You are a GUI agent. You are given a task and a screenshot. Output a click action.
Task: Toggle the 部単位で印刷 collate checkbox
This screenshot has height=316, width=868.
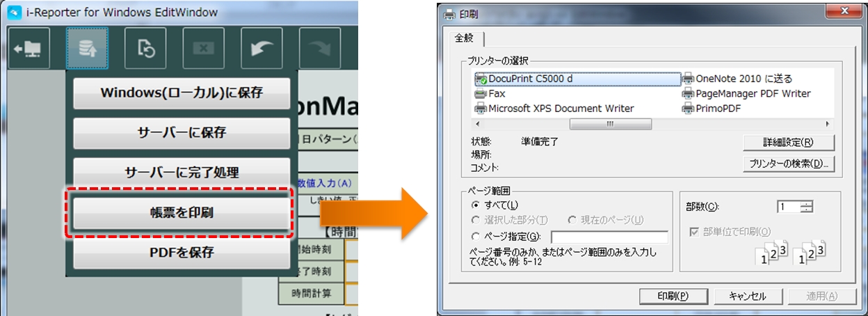(x=694, y=232)
